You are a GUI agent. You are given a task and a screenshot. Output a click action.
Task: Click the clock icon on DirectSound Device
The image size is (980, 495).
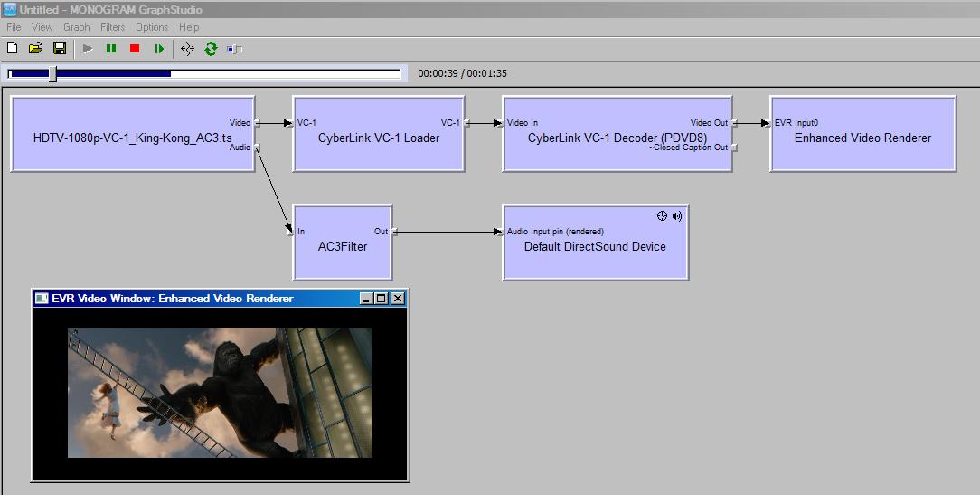click(x=662, y=216)
